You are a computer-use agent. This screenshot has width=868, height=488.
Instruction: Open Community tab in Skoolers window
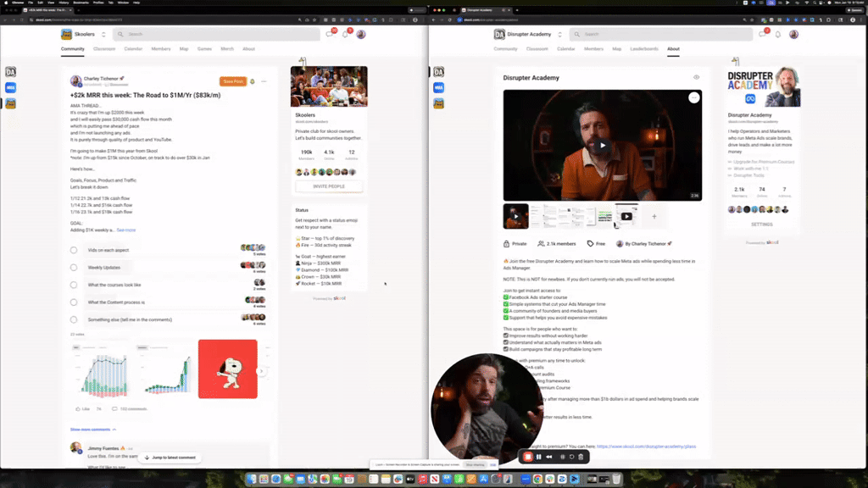[x=73, y=48]
